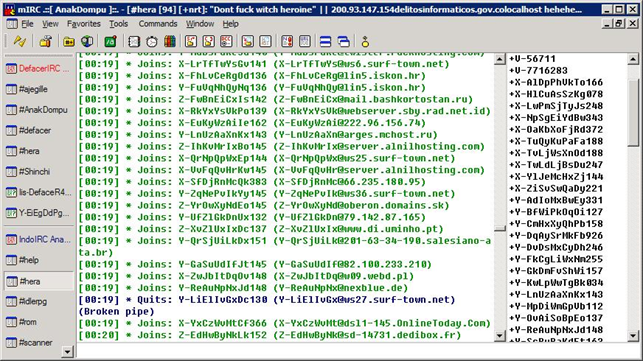The width and height of the screenshot is (643, 361).
Task: Click the DCC Chat icon
Action: [x=209, y=41]
